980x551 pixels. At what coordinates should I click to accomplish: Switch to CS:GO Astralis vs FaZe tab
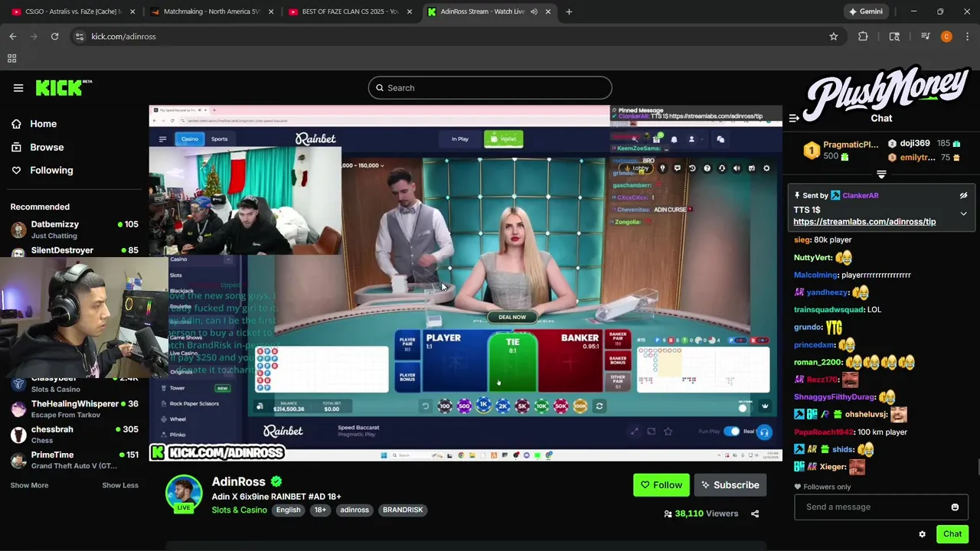coord(74,11)
